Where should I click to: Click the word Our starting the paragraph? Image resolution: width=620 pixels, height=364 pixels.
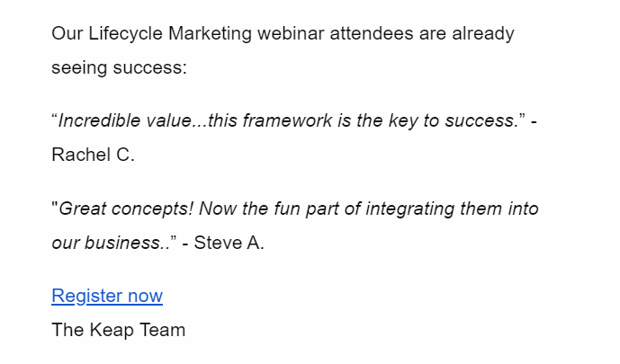[x=67, y=33]
